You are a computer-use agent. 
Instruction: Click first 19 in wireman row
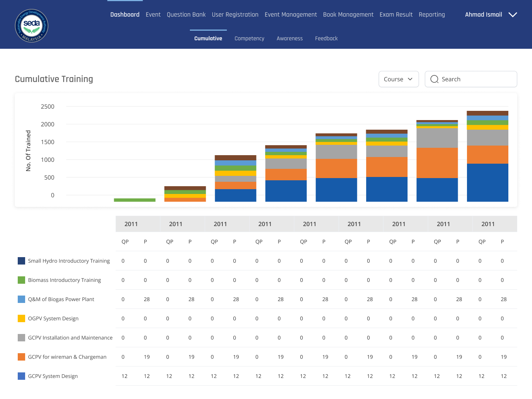147,357
